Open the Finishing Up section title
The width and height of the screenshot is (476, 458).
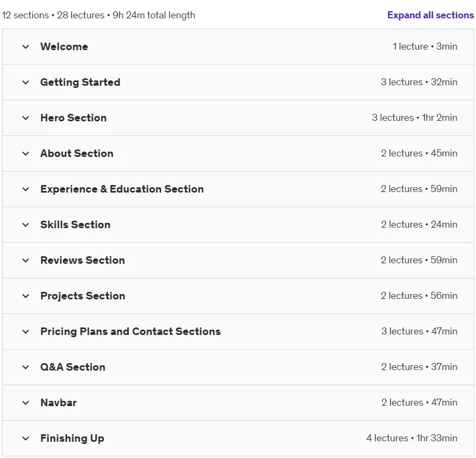72,438
